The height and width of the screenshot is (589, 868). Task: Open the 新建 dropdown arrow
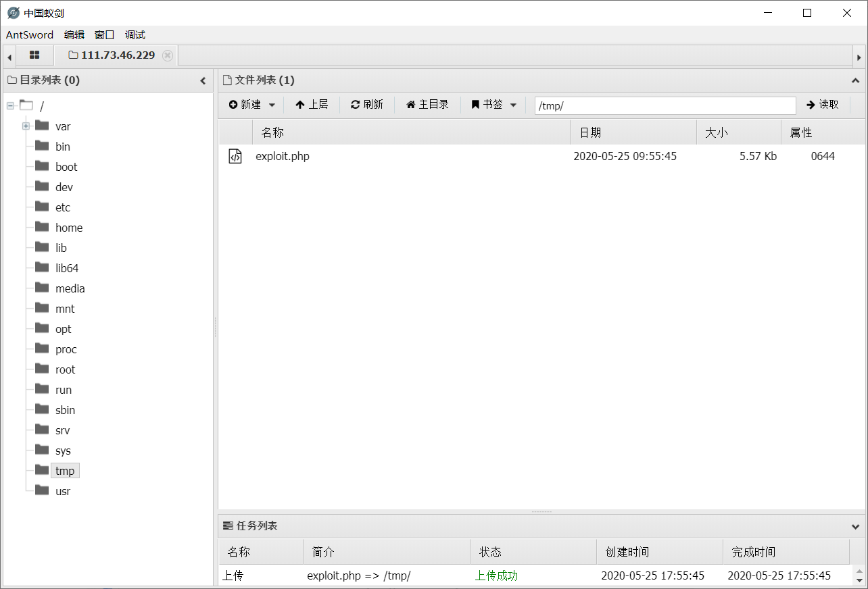(272, 104)
